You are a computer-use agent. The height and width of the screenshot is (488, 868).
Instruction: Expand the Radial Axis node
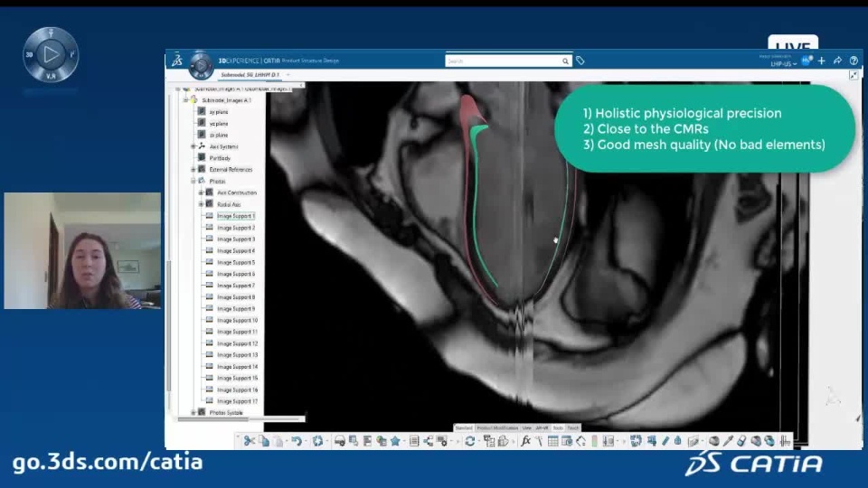pyautogui.click(x=201, y=204)
